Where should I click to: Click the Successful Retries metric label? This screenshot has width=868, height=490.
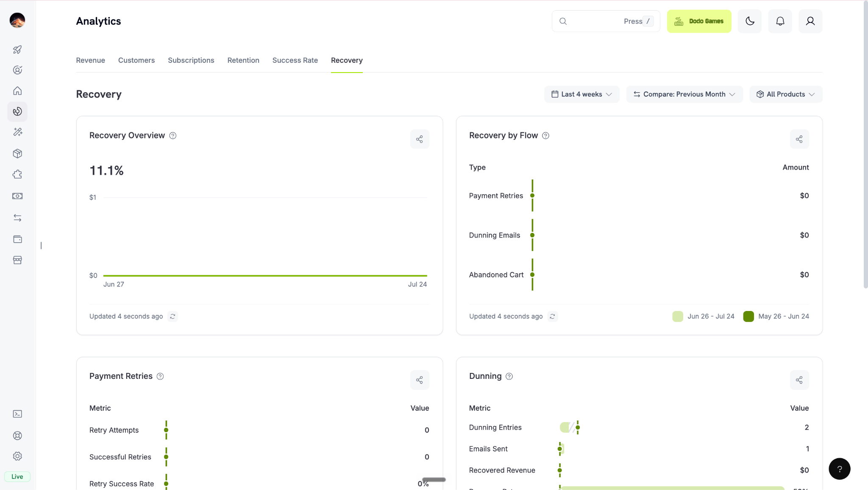(120, 457)
